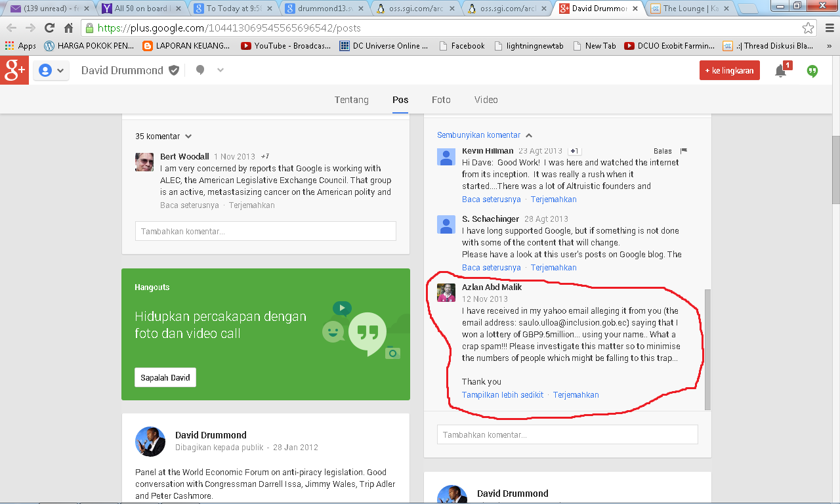Open the profile avatar dropdown

point(51,70)
